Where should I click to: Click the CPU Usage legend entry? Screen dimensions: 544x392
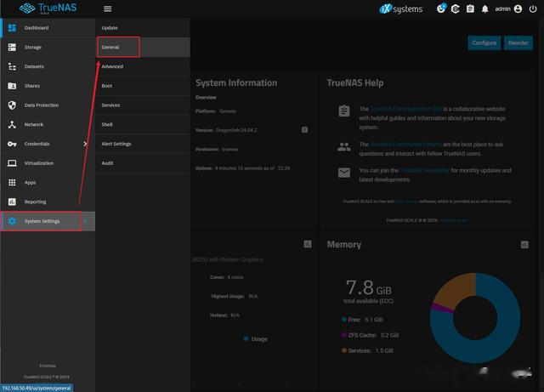pos(256,339)
